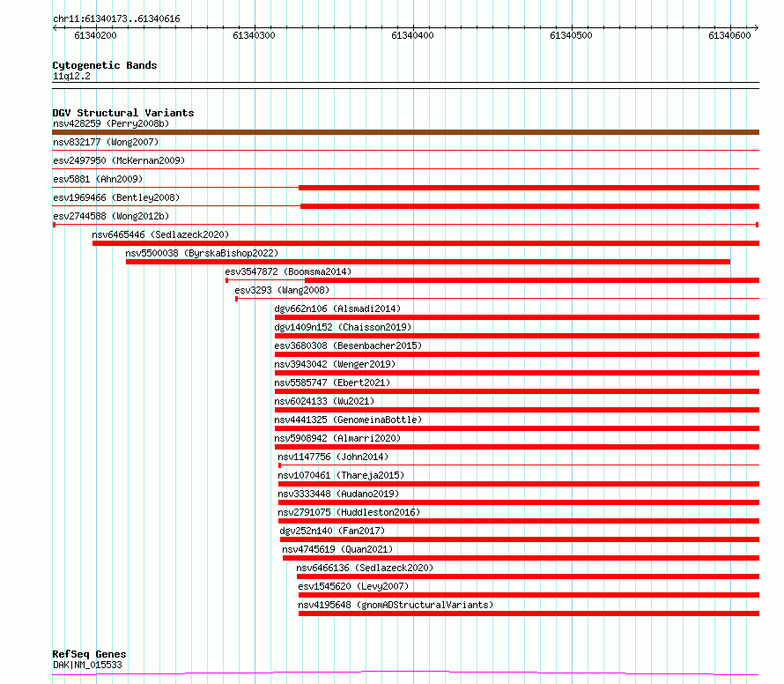Open variant nsv5908942 (Almarri2020)
Image resolution: width=784 pixels, height=684 pixels.
[x=337, y=438]
